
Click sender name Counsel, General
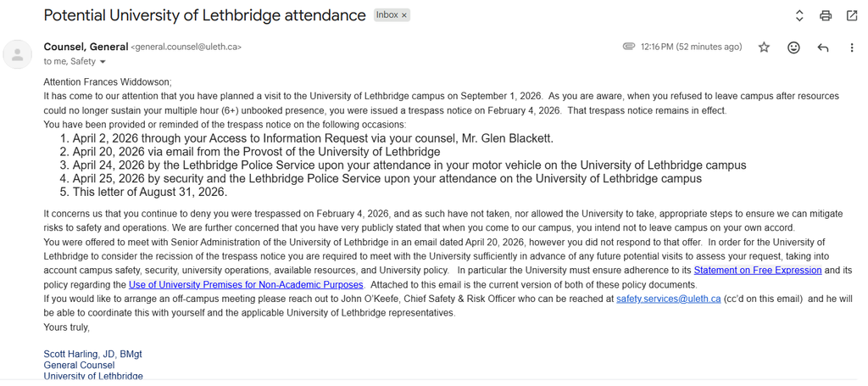86,47
